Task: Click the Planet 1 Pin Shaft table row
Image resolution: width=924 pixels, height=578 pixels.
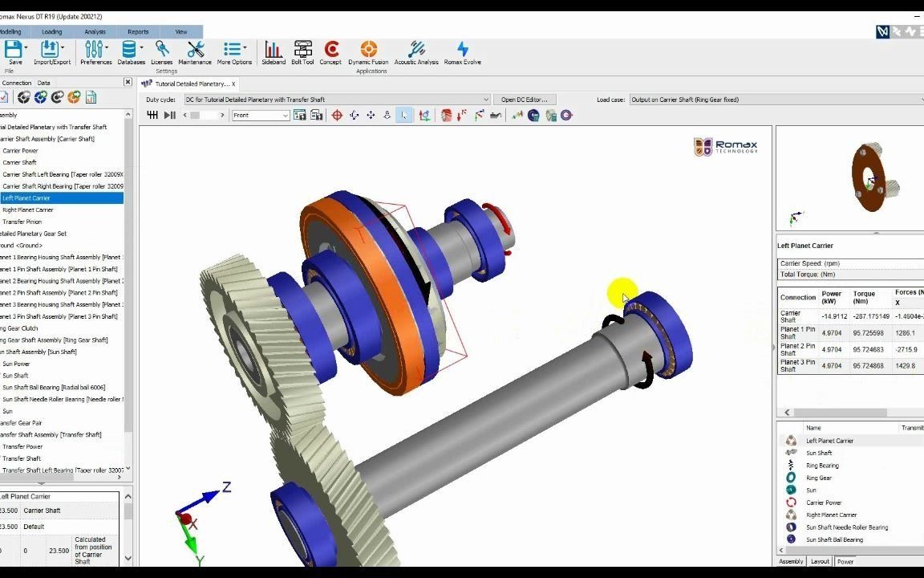Action: tap(850, 333)
